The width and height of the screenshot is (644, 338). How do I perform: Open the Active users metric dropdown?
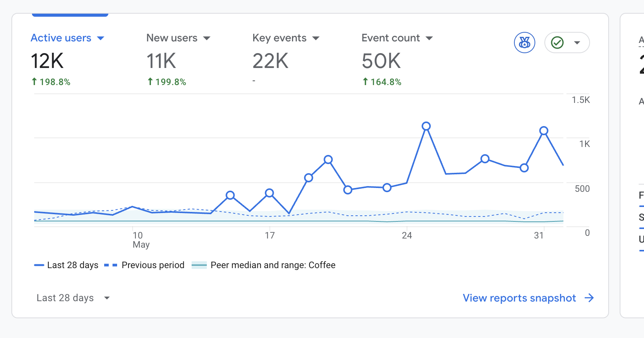pos(67,38)
